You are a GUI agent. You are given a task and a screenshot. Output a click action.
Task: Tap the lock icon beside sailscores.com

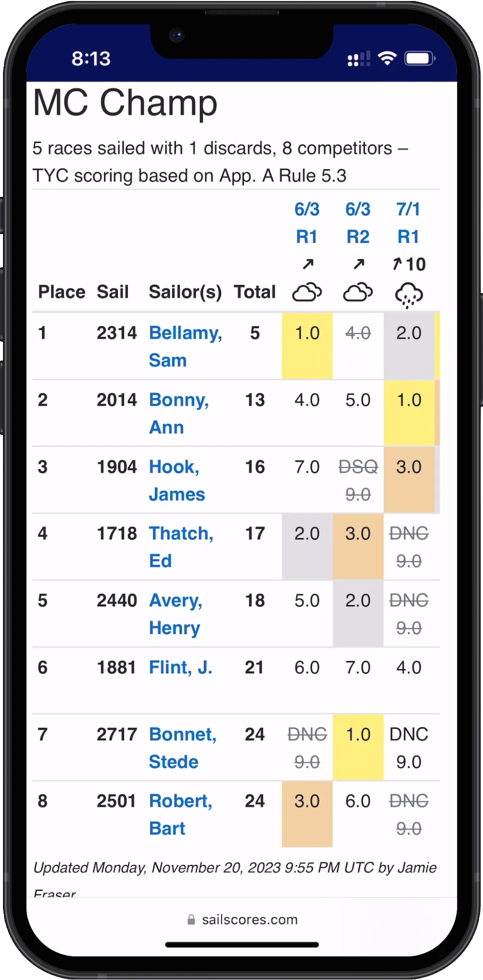point(191,920)
